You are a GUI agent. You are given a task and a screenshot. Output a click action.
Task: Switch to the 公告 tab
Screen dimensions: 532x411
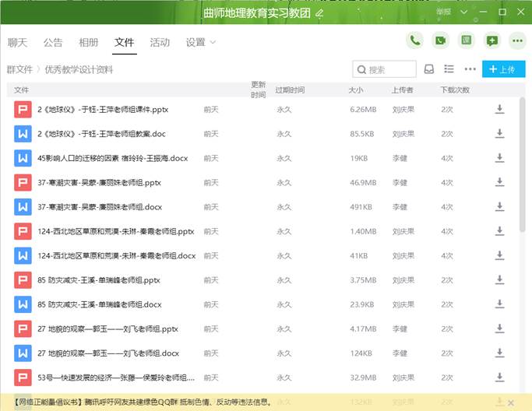coord(53,43)
